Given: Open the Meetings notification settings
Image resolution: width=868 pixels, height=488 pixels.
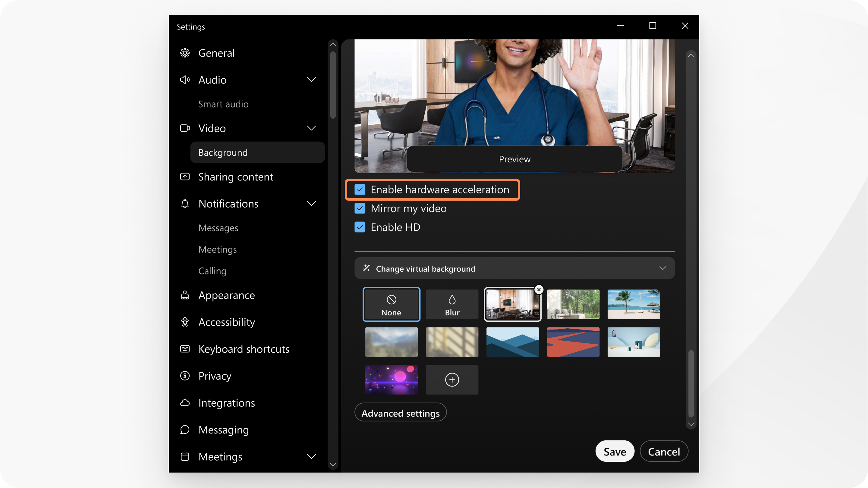Looking at the screenshot, I should click(x=217, y=249).
